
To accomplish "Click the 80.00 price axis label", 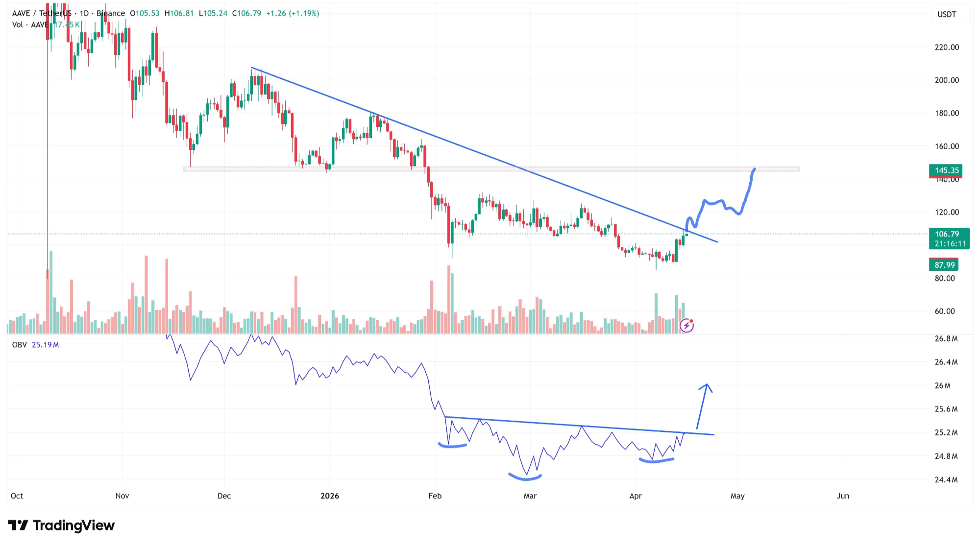I will 945,278.
